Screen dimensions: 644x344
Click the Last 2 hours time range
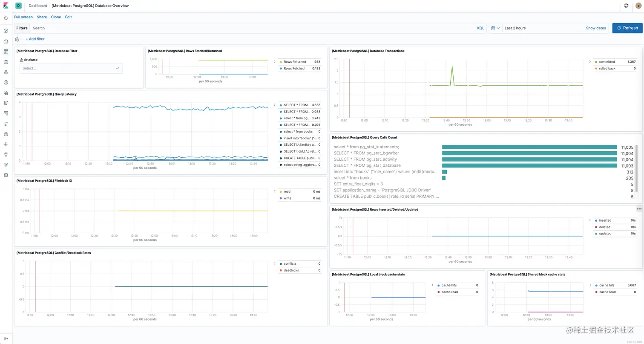515,28
